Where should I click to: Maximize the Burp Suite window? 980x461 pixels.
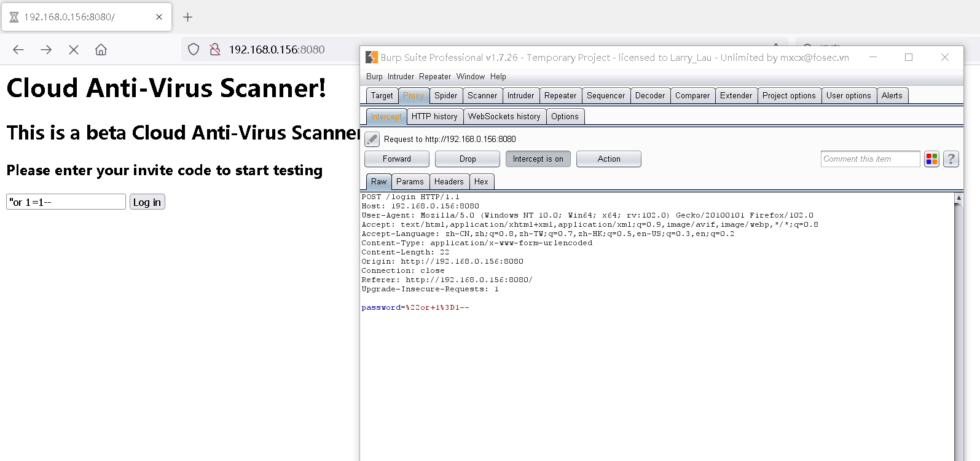tap(909, 57)
